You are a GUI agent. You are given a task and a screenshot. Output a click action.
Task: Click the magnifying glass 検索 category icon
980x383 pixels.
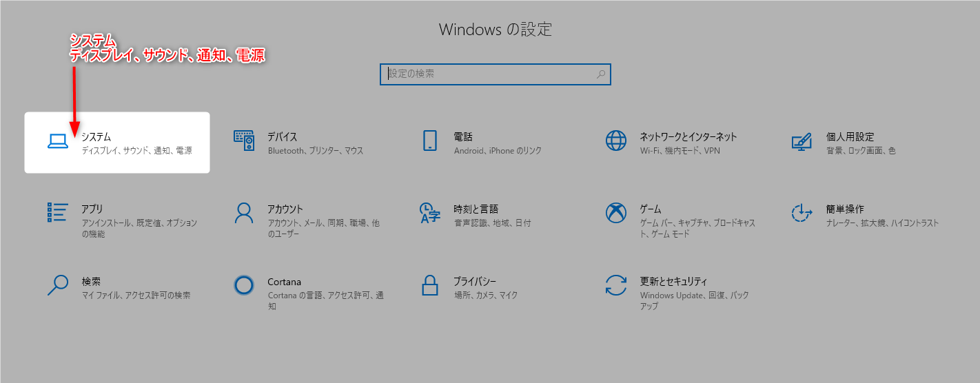[58, 285]
